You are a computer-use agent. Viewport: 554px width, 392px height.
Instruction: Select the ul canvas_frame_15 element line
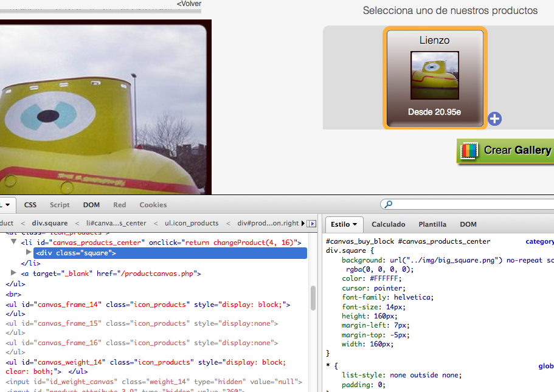[x=142, y=323]
